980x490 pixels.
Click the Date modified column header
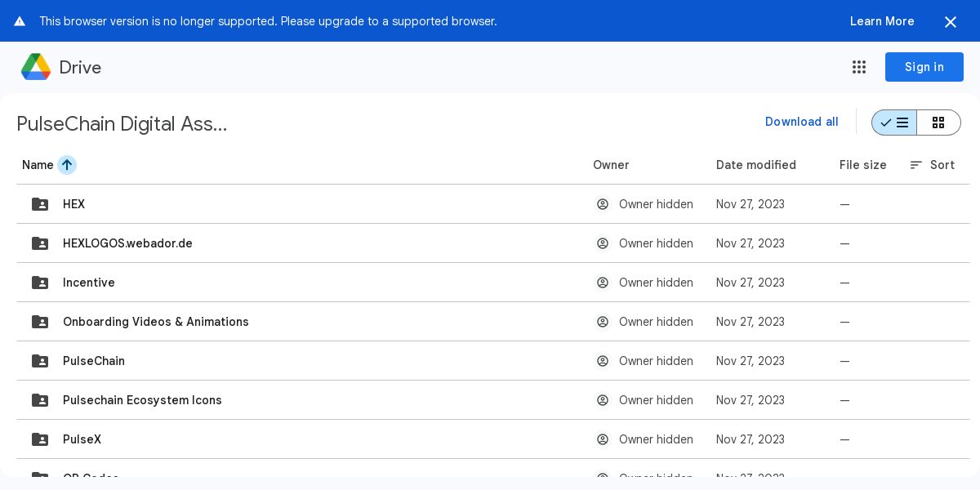pos(755,165)
